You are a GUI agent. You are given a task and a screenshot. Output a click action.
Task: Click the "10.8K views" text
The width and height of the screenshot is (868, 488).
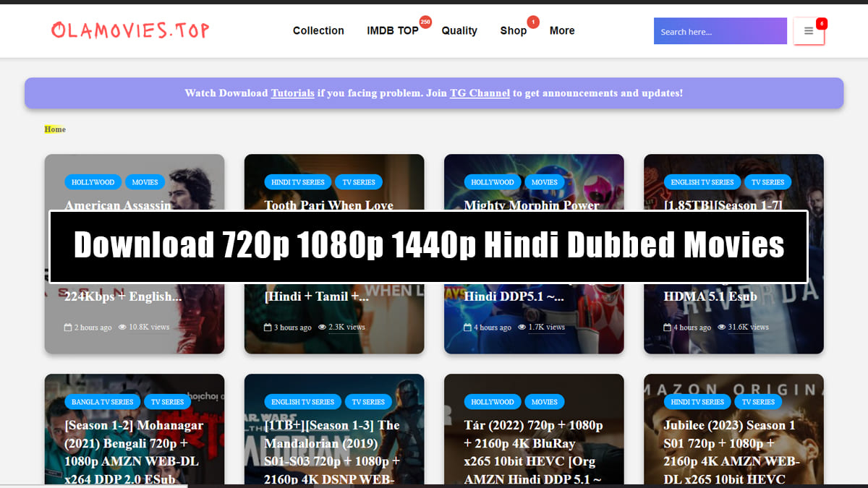point(149,328)
